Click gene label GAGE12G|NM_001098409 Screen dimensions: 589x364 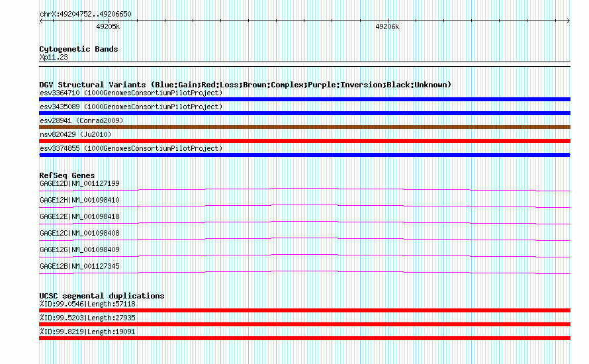[x=79, y=250]
